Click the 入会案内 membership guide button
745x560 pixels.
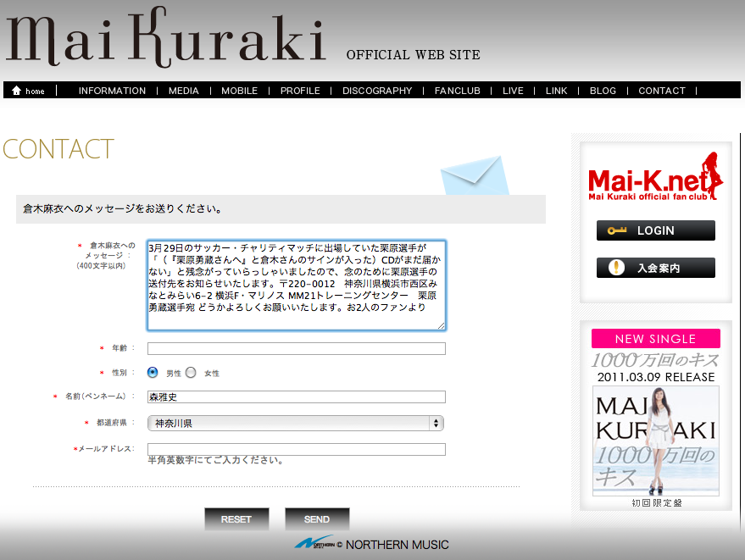[656, 268]
